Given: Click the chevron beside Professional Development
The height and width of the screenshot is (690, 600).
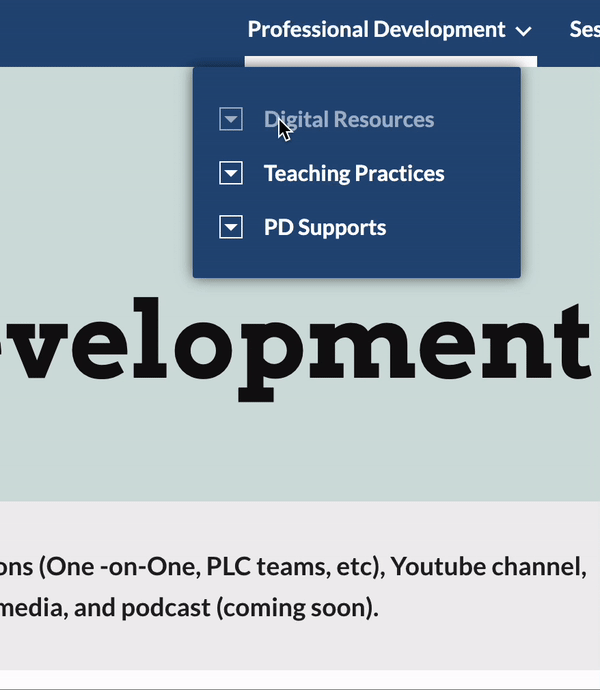Looking at the screenshot, I should pyautogui.click(x=523, y=31).
